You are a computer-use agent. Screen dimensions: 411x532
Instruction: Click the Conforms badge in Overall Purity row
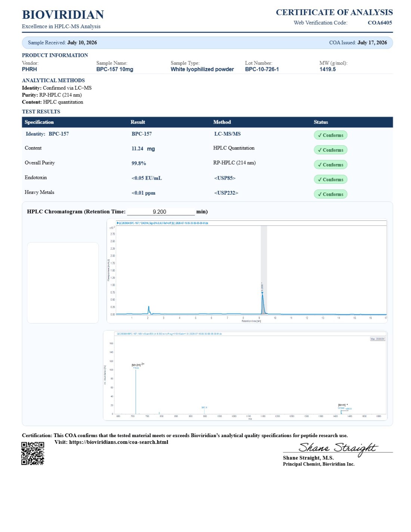tap(331, 165)
